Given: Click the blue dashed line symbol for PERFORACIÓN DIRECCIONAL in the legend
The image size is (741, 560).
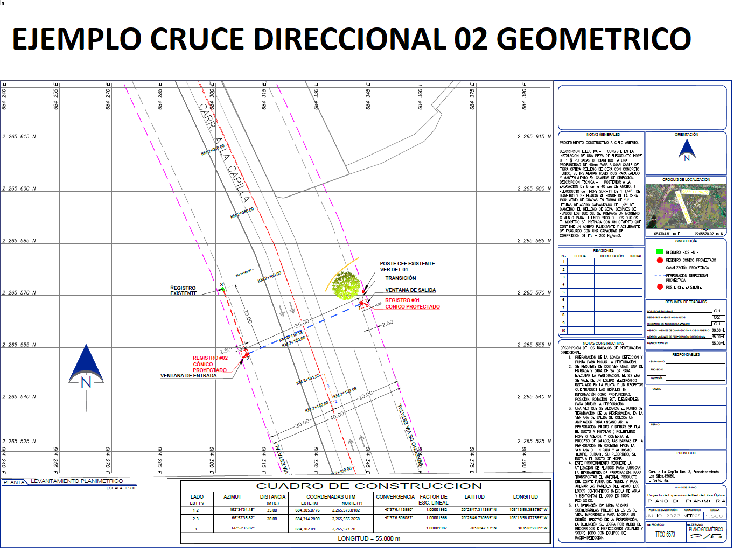Looking at the screenshot, I should coord(660,276).
